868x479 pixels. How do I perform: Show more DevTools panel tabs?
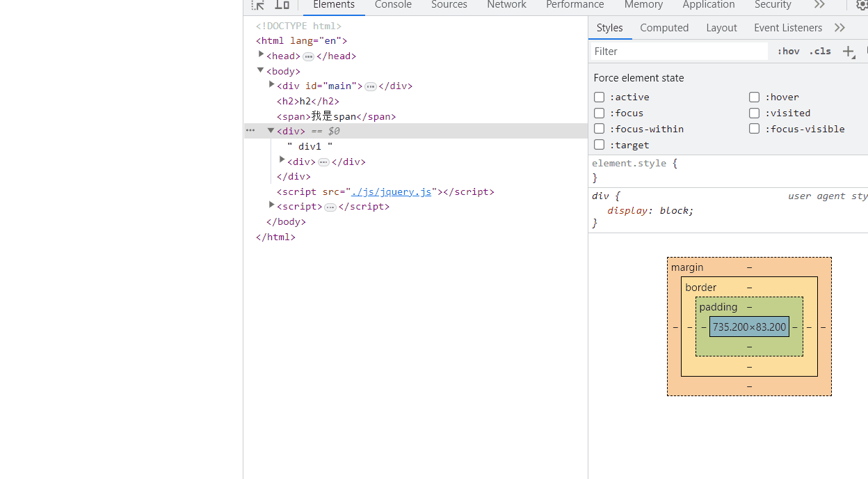[x=819, y=5]
